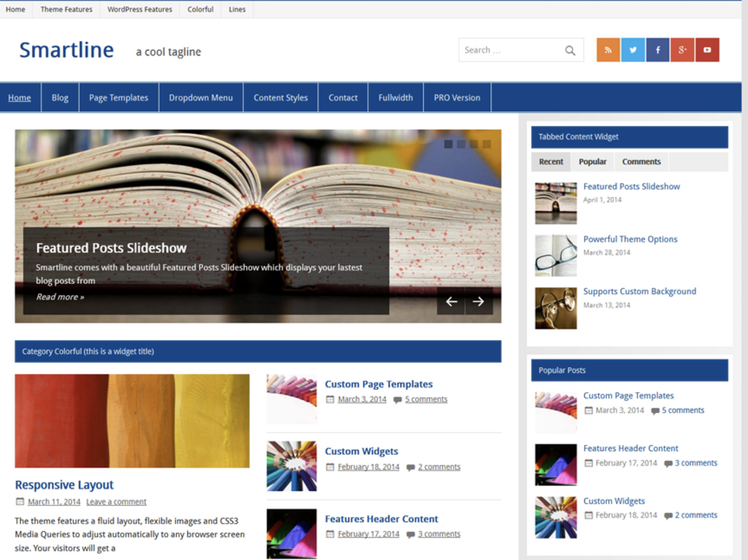Screen dimensions: 748x560
Task: Open the Facebook social icon
Action: tap(658, 50)
